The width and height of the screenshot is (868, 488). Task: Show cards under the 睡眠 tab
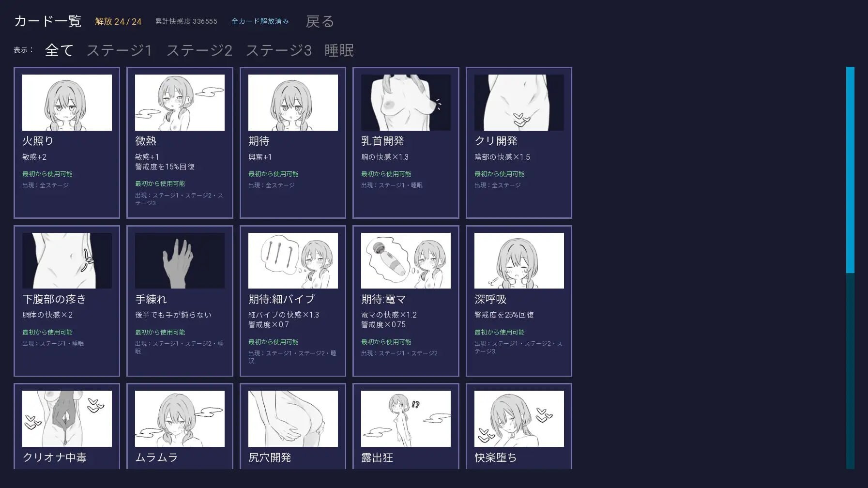pyautogui.click(x=339, y=50)
